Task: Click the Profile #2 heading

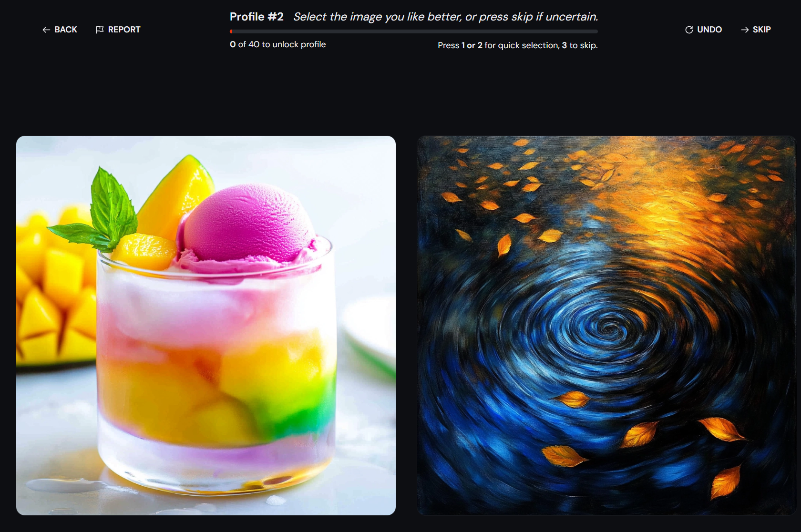Action: [257, 17]
